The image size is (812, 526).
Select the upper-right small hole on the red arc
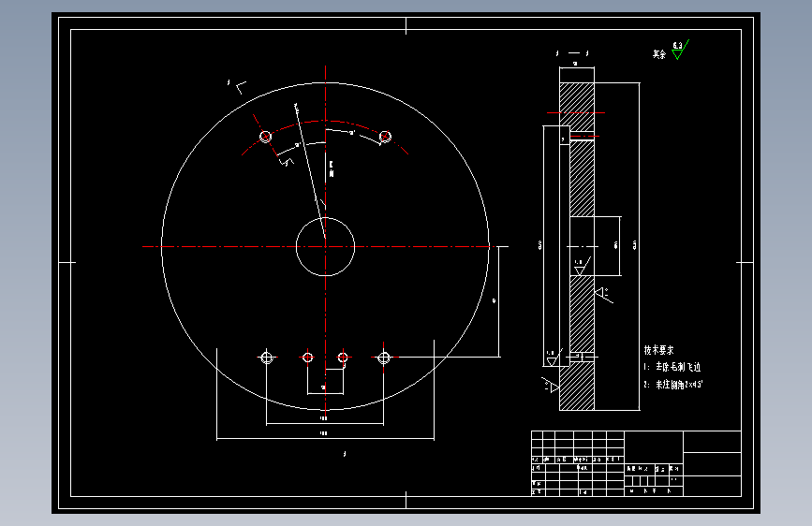[385, 137]
